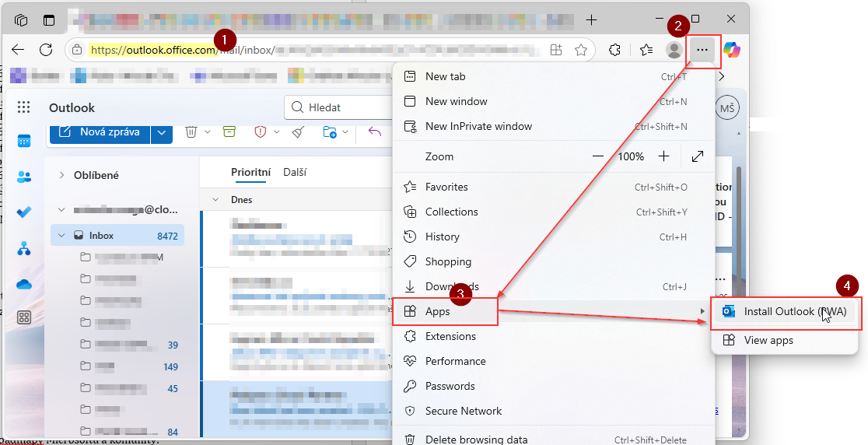
Task: Switch to Další inbox tab
Action: coord(295,172)
